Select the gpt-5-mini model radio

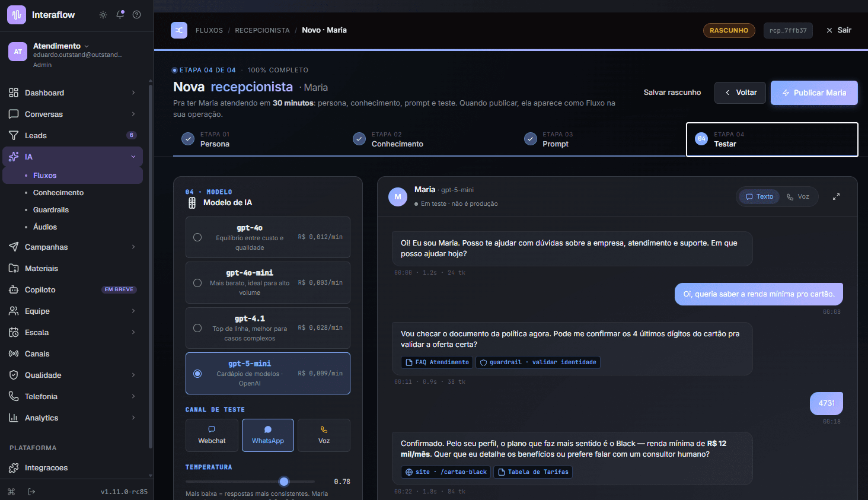tap(197, 374)
